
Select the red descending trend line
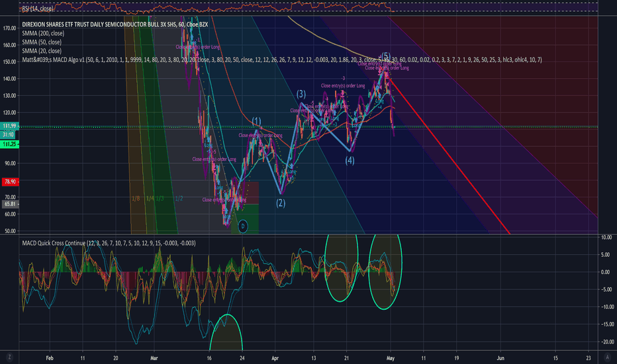pyautogui.click(x=449, y=156)
